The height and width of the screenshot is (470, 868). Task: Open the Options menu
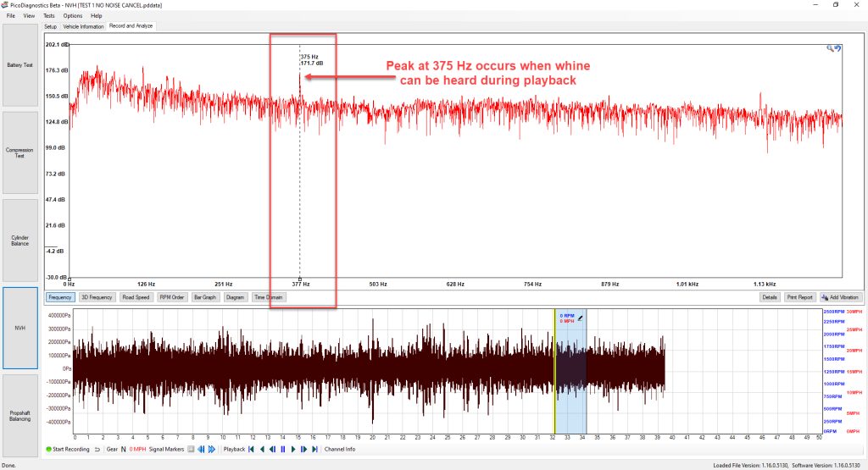[x=73, y=15]
